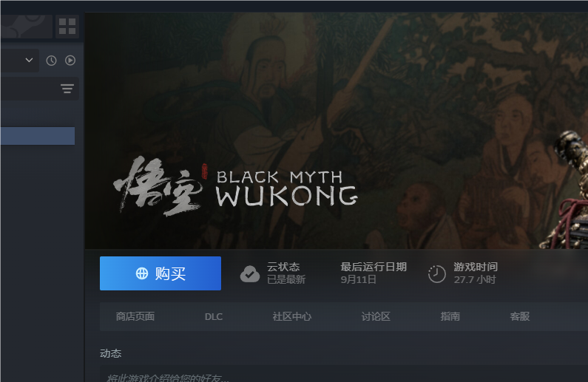Open the 商店页面 tab
The width and height of the screenshot is (588, 382).
click(x=135, y=316)
